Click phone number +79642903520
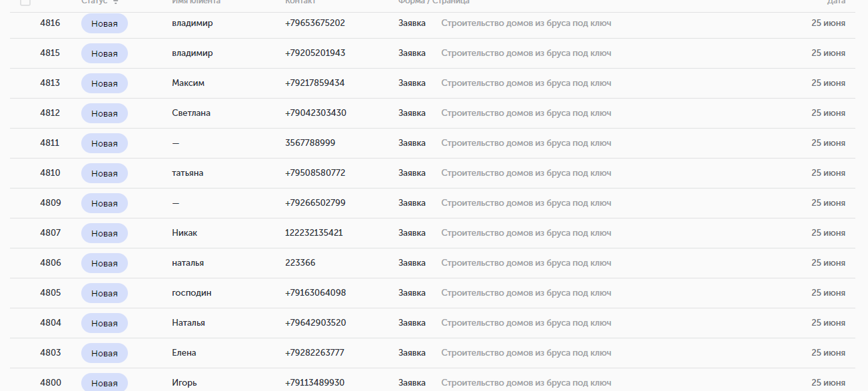Screen dimensions: 868x391 315,323
